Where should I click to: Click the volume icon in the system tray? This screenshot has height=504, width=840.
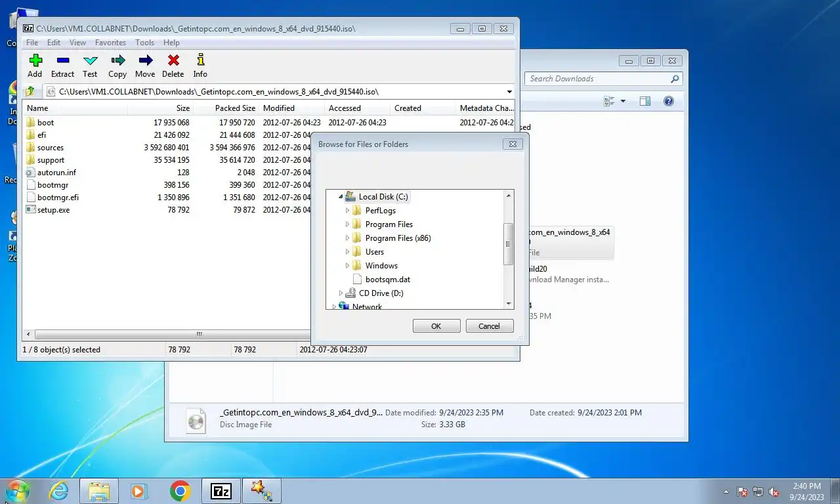click(x=774, y=492)
